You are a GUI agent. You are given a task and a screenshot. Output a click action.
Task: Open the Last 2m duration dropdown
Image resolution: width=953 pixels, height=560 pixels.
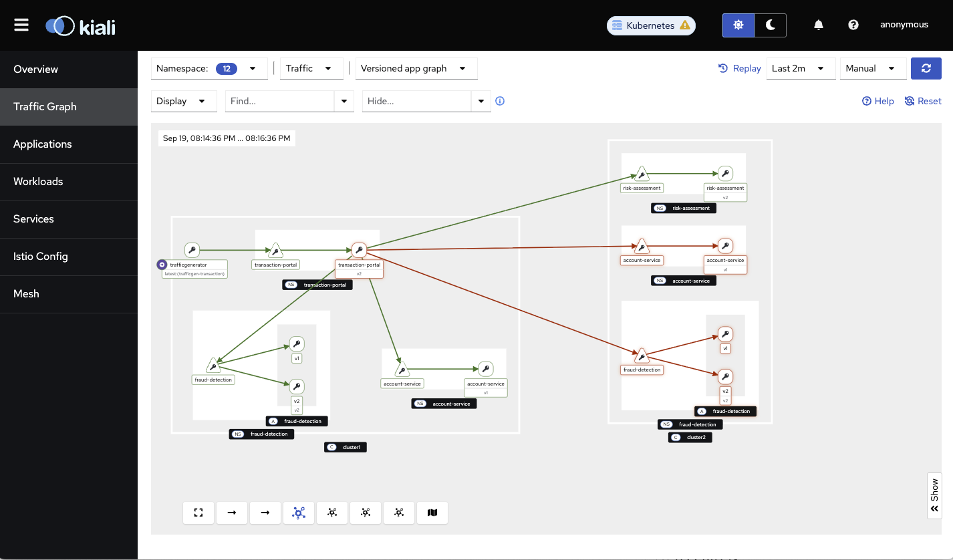(800, 68)
